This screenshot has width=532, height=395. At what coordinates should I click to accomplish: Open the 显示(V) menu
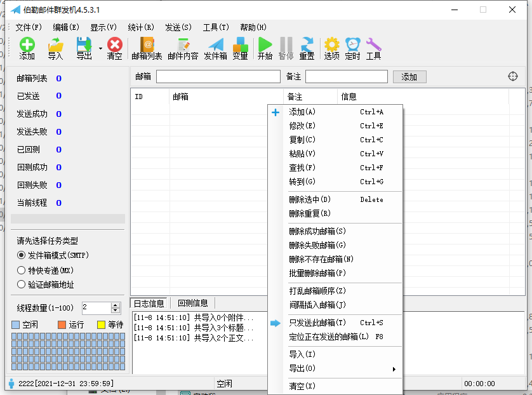(x=103, y=27)
